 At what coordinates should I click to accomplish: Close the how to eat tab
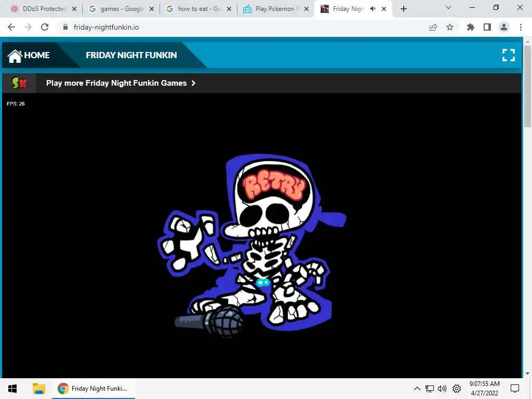229,9
